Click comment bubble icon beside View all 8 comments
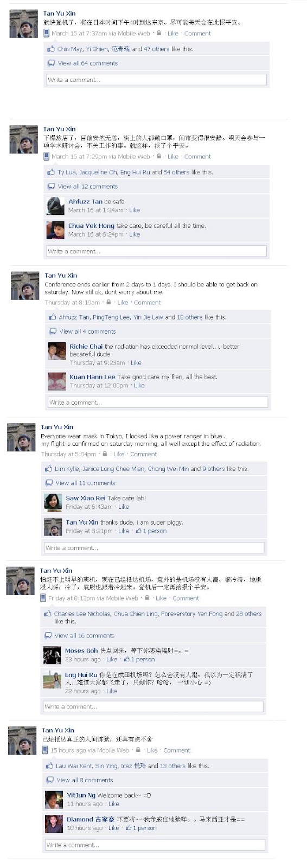This screenshot has height=868, width=307. [50, 780]
